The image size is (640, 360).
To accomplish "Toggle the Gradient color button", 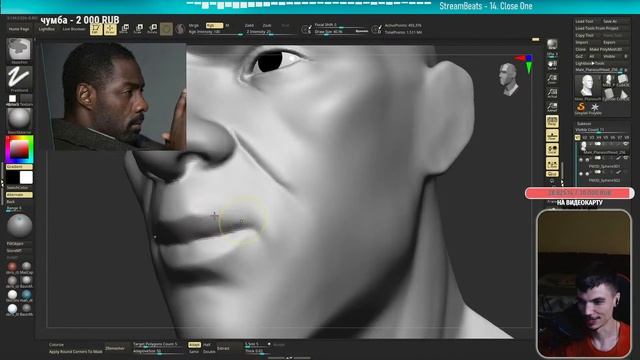I will click(19, 167).
